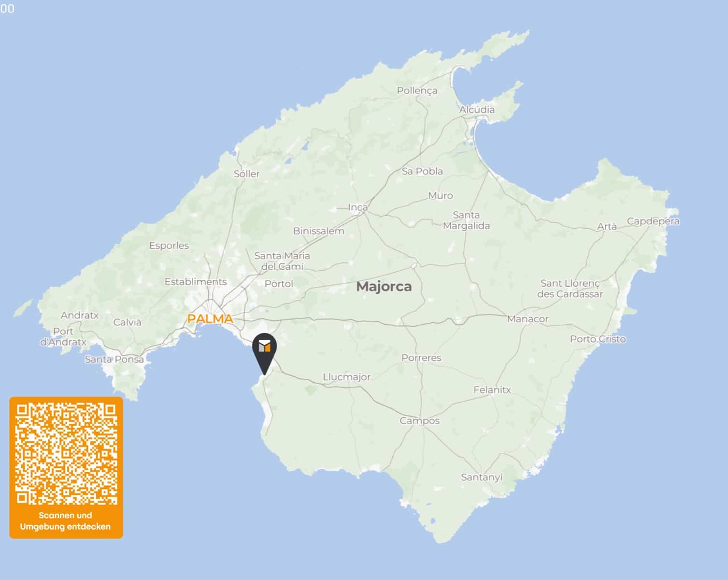The height and width of the screenshot is (580, 728).
Task: Click the QR code image
Action: [66, 453]
